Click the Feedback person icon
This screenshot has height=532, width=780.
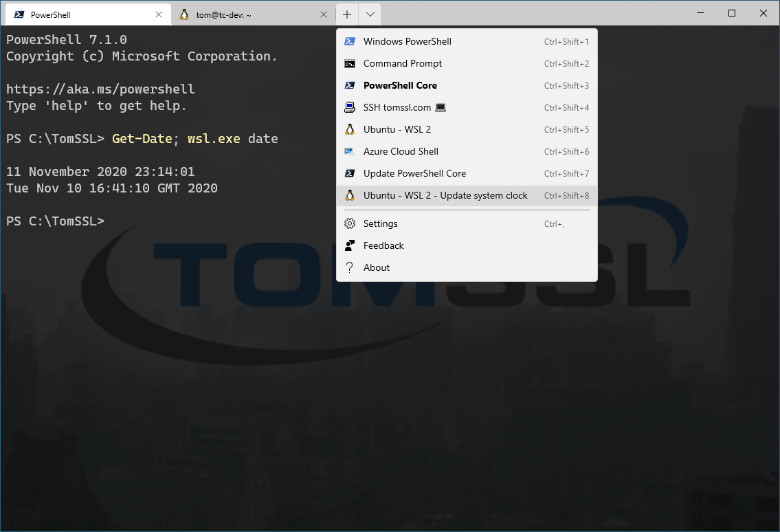pos(350,245)
